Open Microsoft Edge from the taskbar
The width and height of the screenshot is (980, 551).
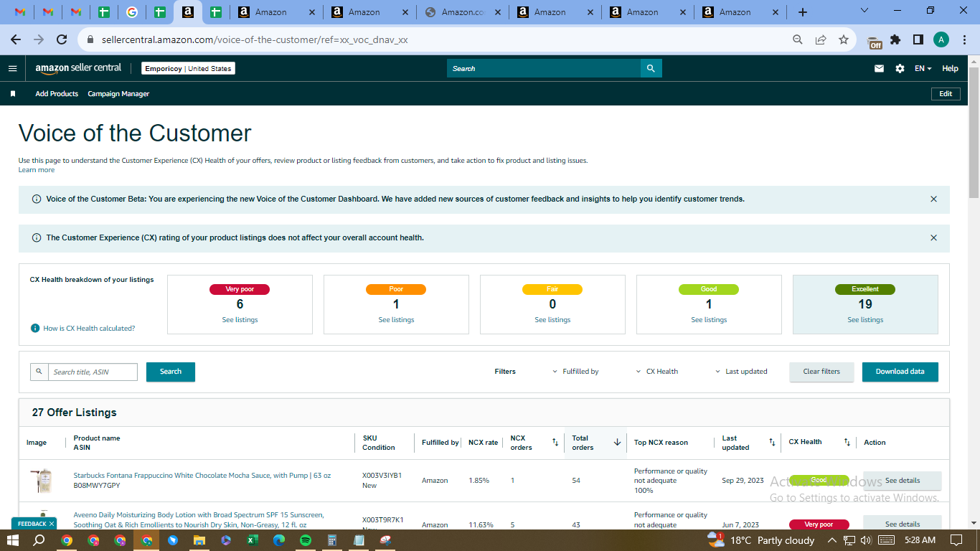point(279,540)
